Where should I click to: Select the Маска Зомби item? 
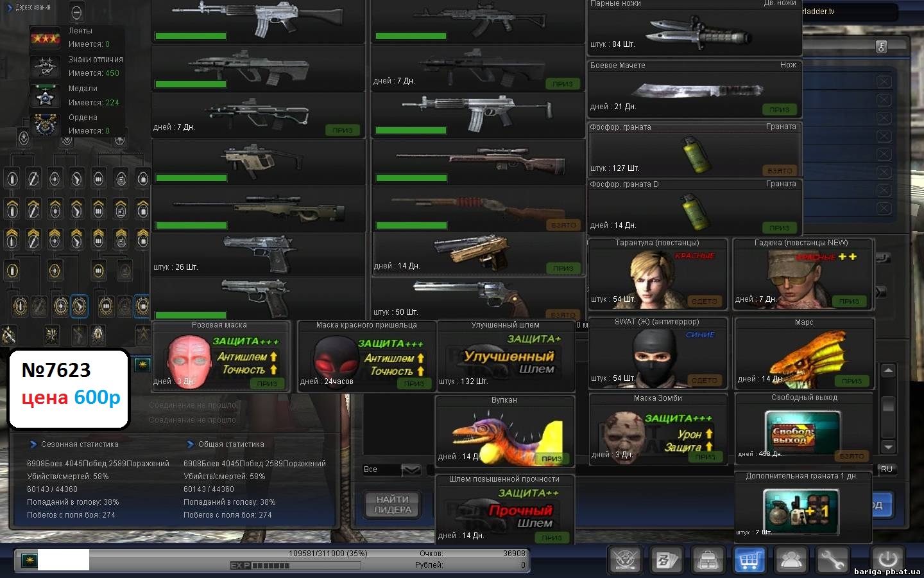coord(658,428)
